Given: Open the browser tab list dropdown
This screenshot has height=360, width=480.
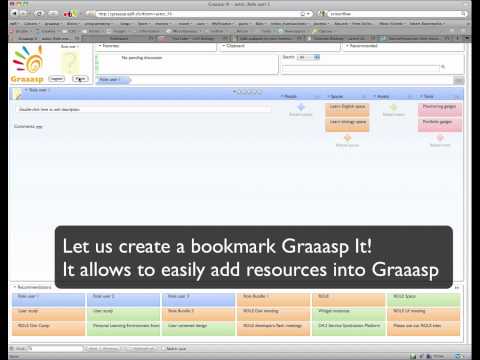Looking at the screenshot, I should (467, 38).
